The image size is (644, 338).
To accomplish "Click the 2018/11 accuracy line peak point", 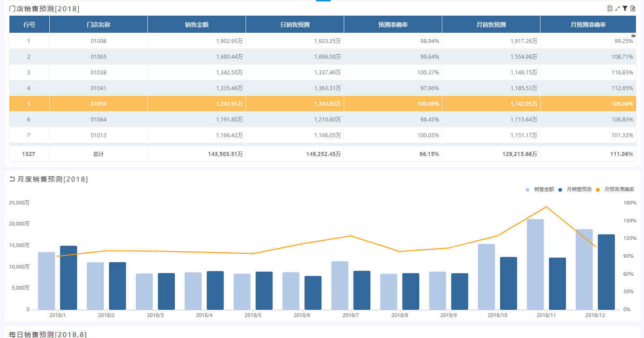I will (x=546, y=207).
